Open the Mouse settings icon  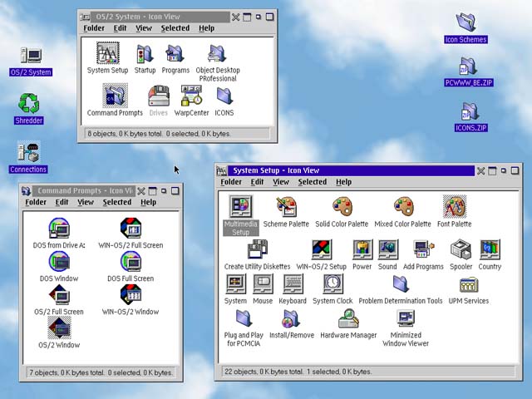pos(263,284)
